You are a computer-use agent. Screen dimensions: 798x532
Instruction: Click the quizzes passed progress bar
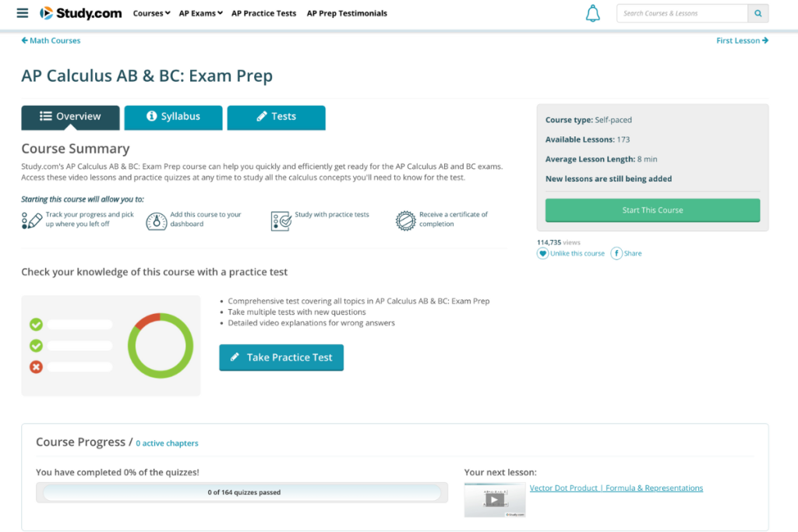tap(242, 492)
